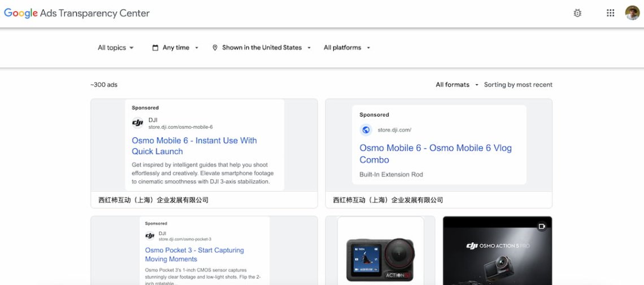Open the Action camera image ad thumbnail
The image size is (644, 285).
click(x=380, y=251)
